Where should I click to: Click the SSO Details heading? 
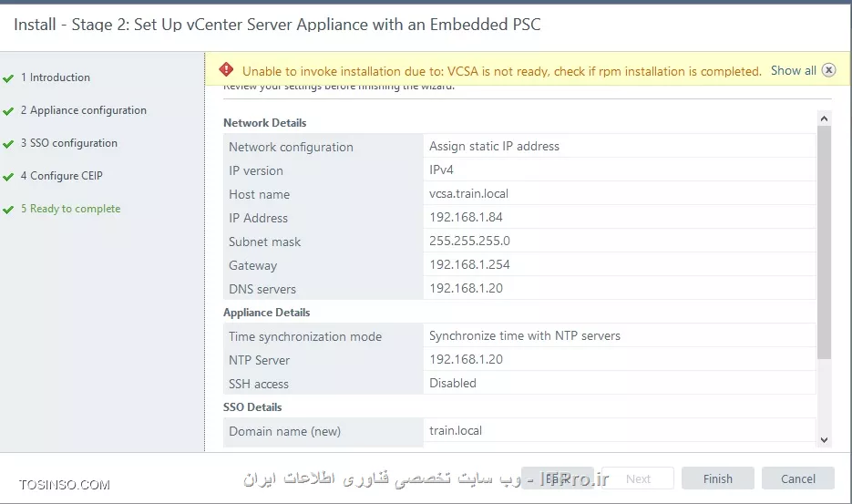click(x=252, y=407)
